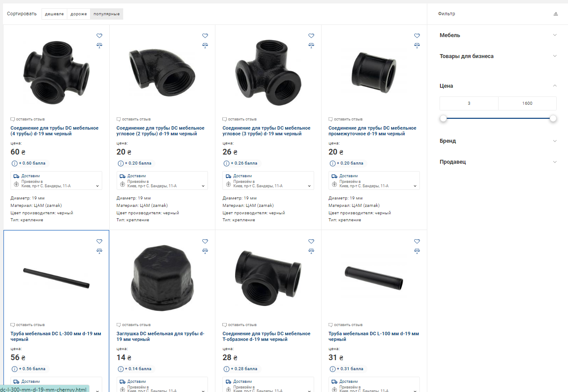Show bonus info for the 2-pipe corner connector
The image size is (568, 392).
pos(121,163)
